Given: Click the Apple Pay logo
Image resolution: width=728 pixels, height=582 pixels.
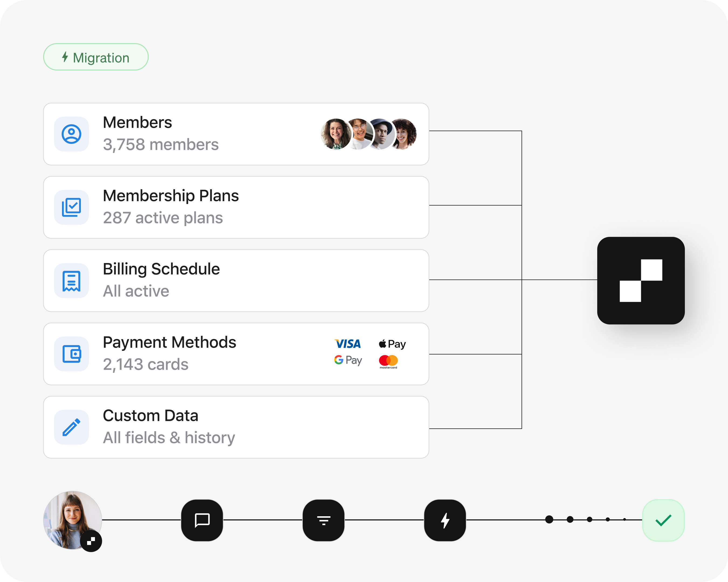Looking at the screenshot, I should pyautogui.click(x=392, y=344).
